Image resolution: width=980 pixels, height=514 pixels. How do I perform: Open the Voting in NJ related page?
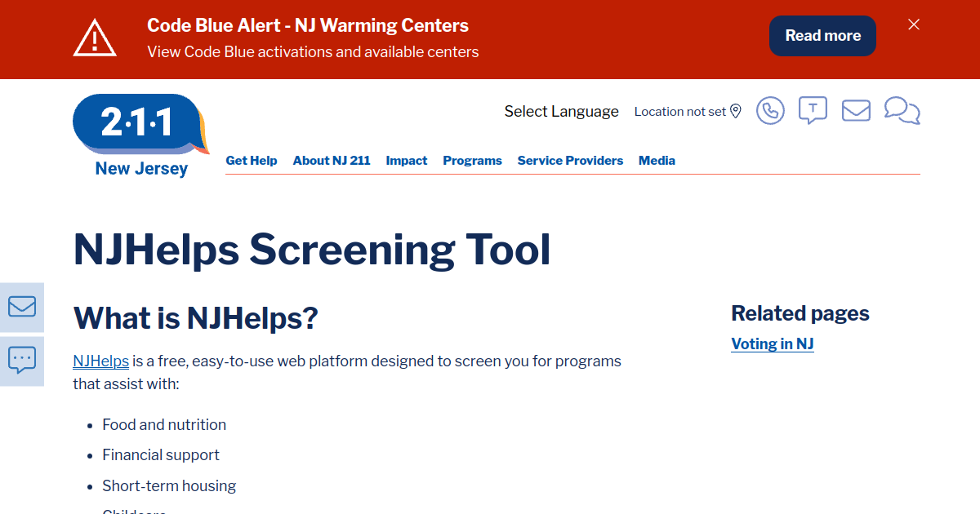pyautogui.click(x=772, y=344)
